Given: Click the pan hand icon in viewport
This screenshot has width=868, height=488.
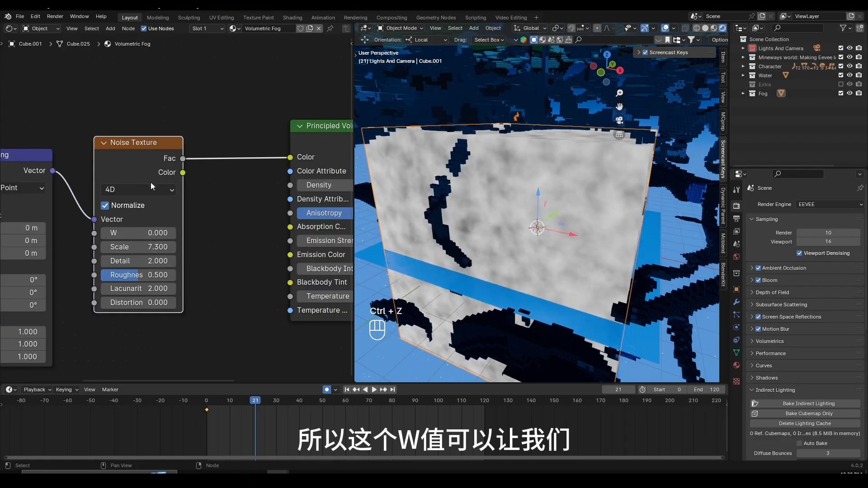Looking at the screenshot, I should (619, 107).
